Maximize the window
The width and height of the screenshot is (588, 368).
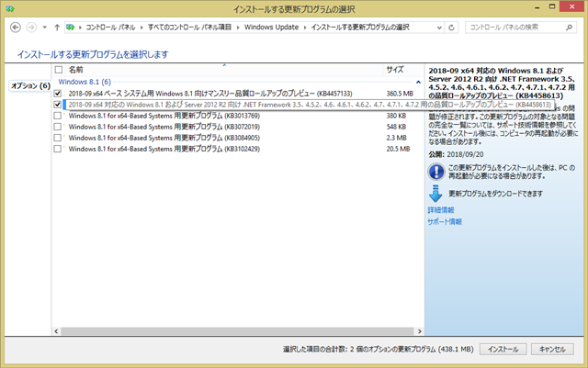(x=552, y=6)
